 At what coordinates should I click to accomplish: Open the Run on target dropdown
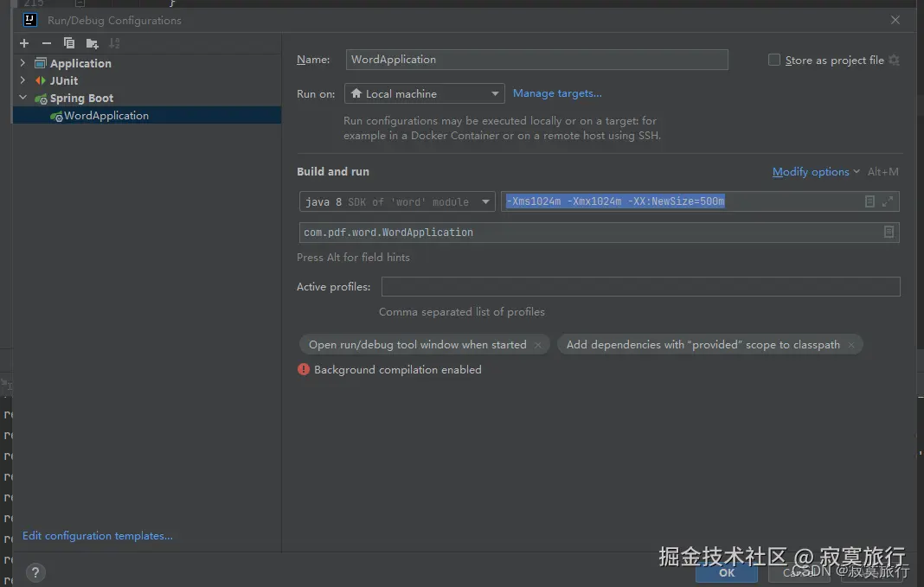click(x=424, y=93)
